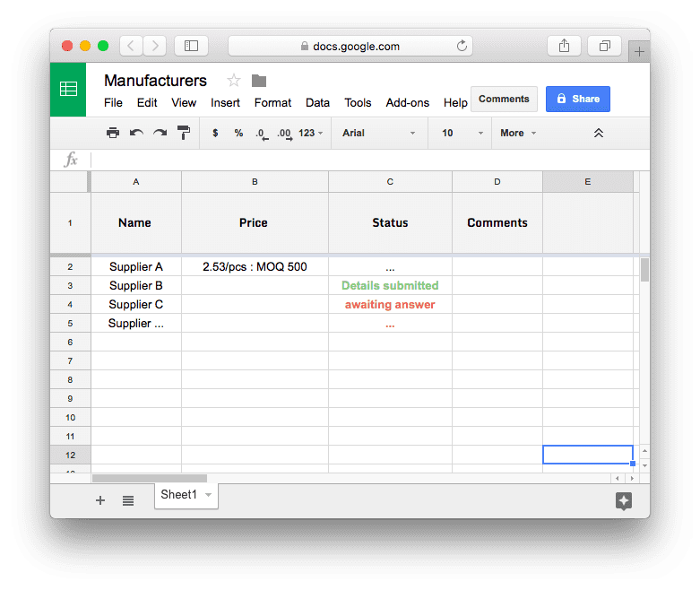Toggle the Safari sidebar
This screenshot has width=700, height=590.
pyautogui.click(x=191, y=46)
